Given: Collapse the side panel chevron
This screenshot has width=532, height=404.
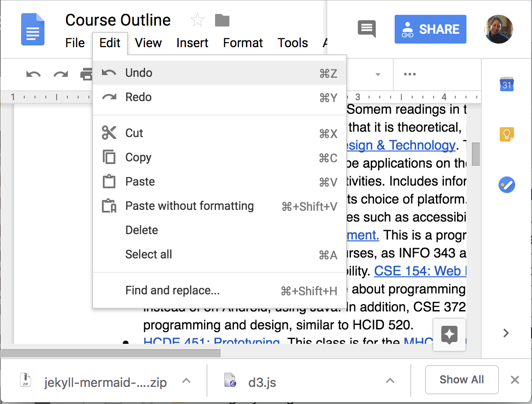Looking at the screenshot, I should pos(506,333).
